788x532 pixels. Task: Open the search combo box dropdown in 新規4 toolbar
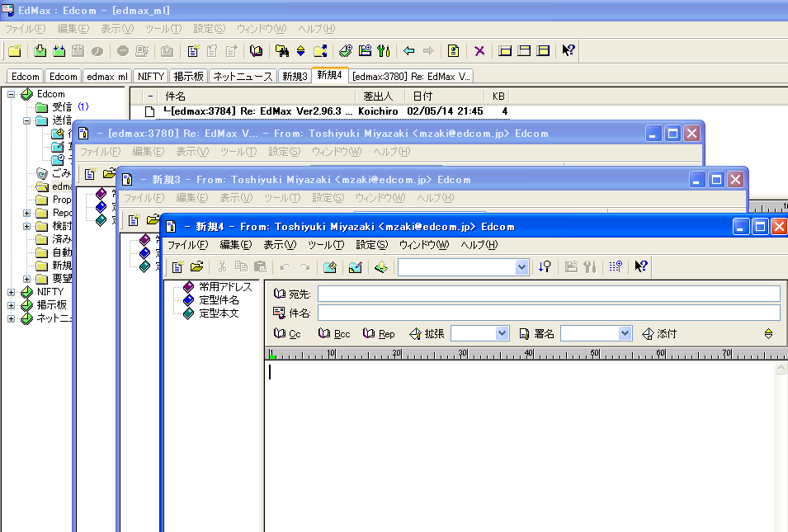click(521, 267)
